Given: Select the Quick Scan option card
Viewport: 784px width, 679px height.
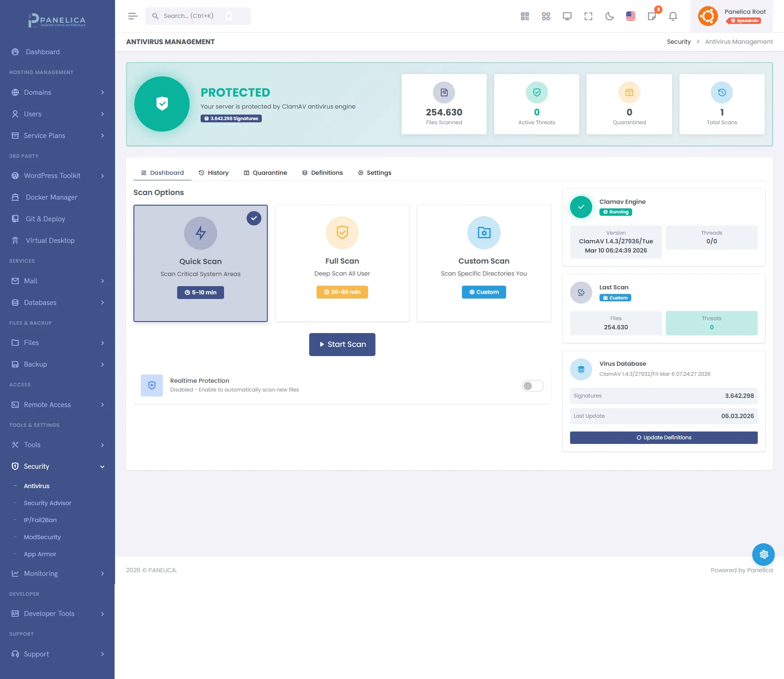Looking at the screenshot, I should click(x=201, y=263).
